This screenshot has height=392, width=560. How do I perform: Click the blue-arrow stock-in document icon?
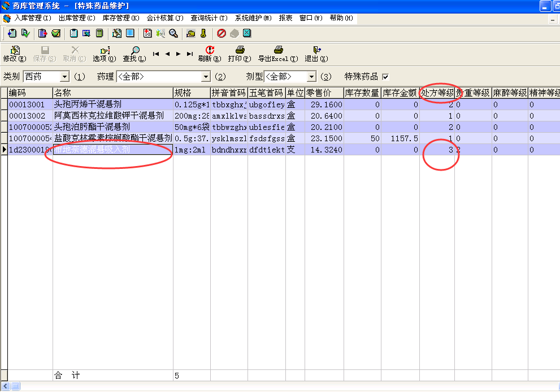click(x=12, y=33)
